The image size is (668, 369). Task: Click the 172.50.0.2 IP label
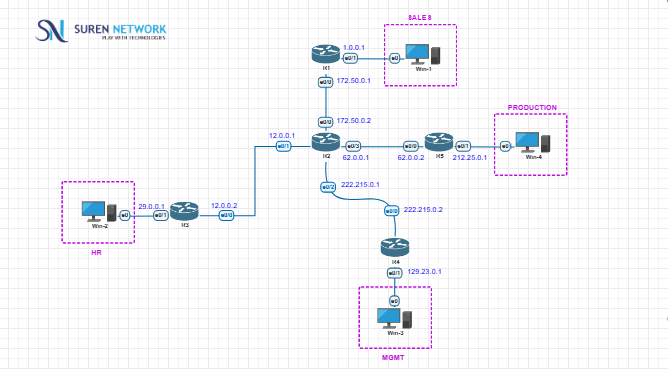(354, 121)
